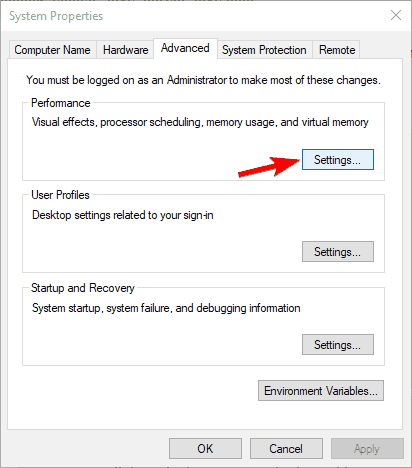Click the visual effects description text
This screenshot has width=412, height=468.
click(200, 122)
